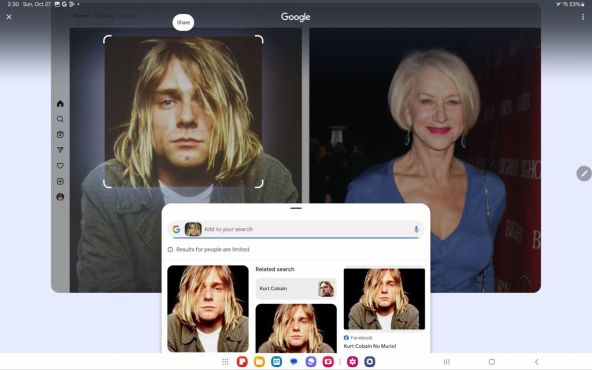
Task: Open the middle result image below related search
Action: point(296,328)
